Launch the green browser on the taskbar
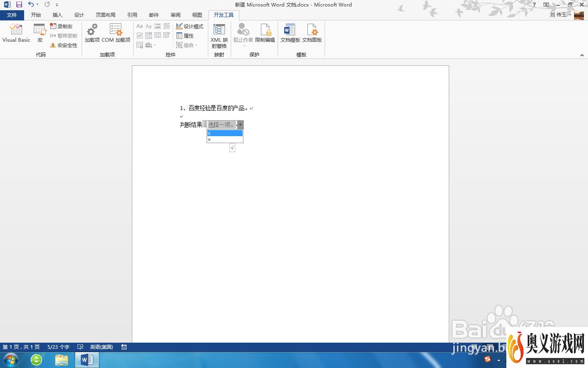 (36, 360)
